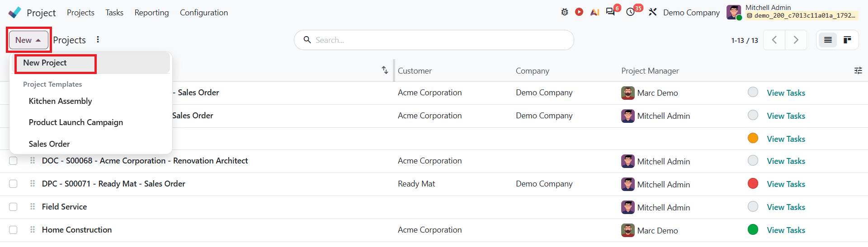Grab the drag handle of DOC - S00068 row
This screenshot has height=247, width=868.
coord(33,160)
